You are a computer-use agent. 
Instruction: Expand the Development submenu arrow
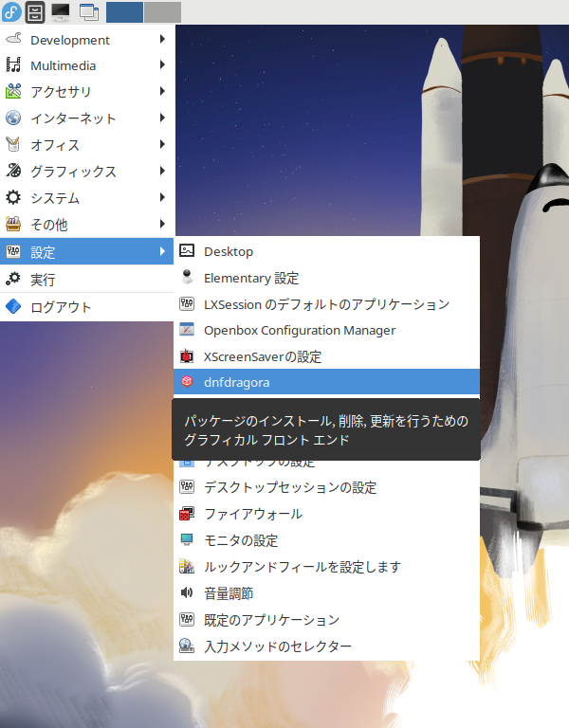point(162,39)
